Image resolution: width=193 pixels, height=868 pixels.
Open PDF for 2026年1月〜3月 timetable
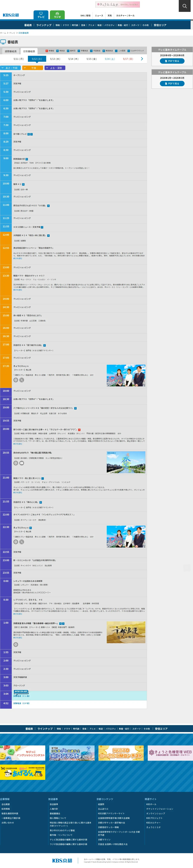pyautogui.click(x=172, y=84)
